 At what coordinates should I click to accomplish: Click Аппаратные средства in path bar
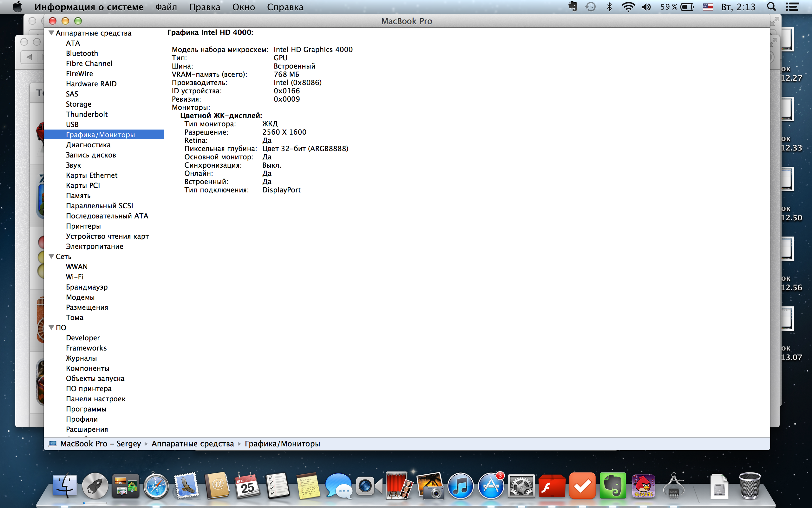pyautogui.click(x=193, y=444)
